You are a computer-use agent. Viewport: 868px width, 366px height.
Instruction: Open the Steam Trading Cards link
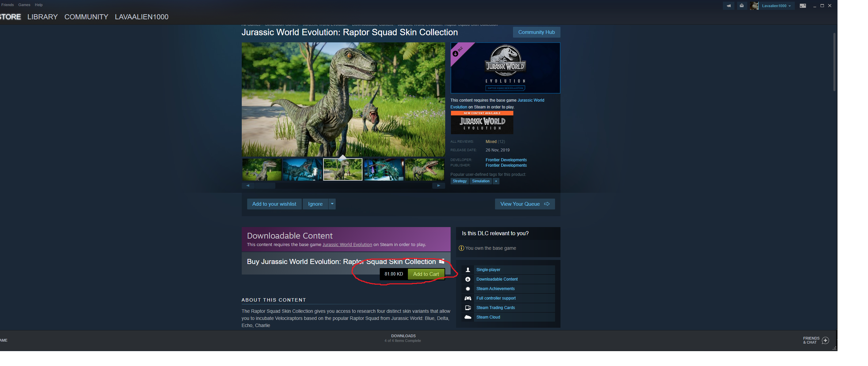point(496,308)
